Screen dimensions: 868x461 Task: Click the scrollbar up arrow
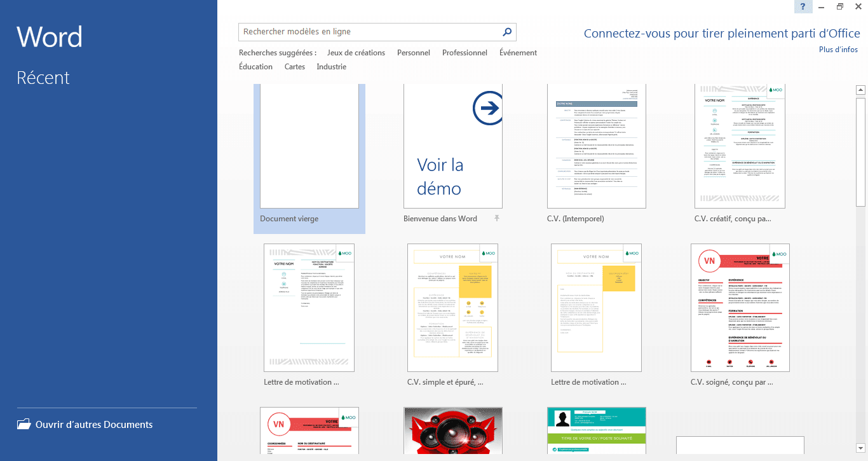861,90
